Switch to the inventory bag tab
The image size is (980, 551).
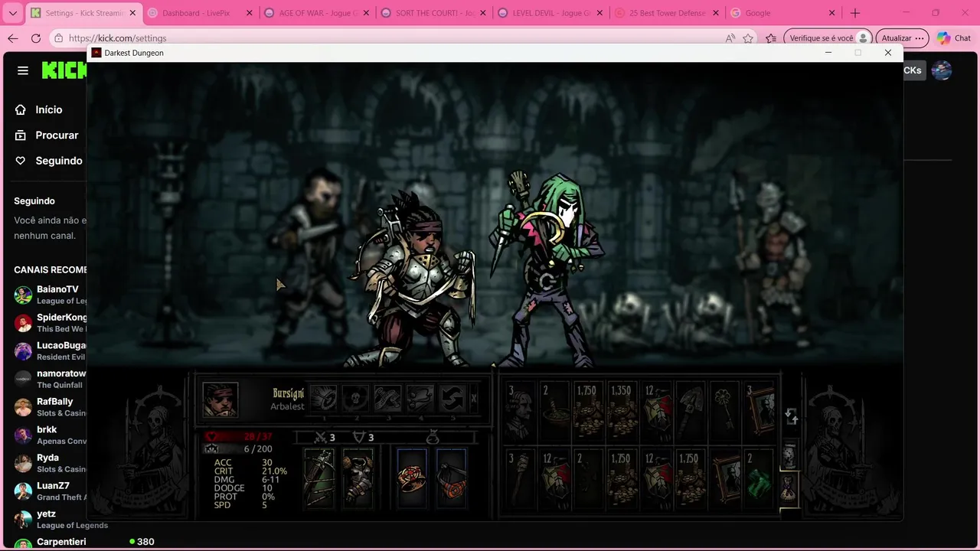coord(789,488)
